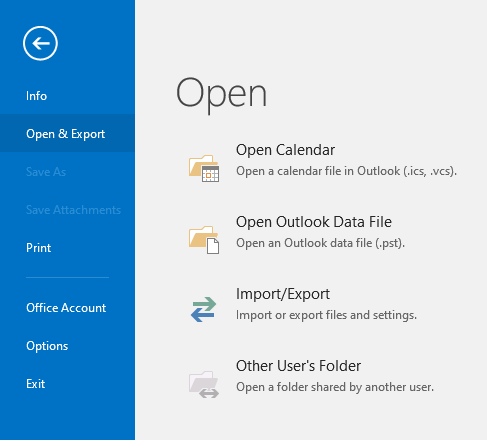Viewport: 487px width, 440px height.
Task: Open the Office Account page
Action: 66,308
